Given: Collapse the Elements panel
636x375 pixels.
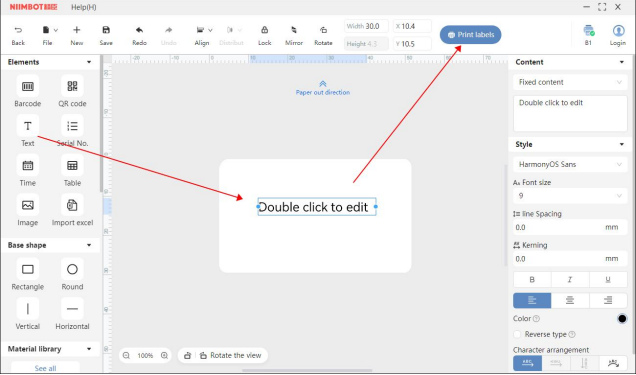Looking at the screenshot, I should [89, 62].
